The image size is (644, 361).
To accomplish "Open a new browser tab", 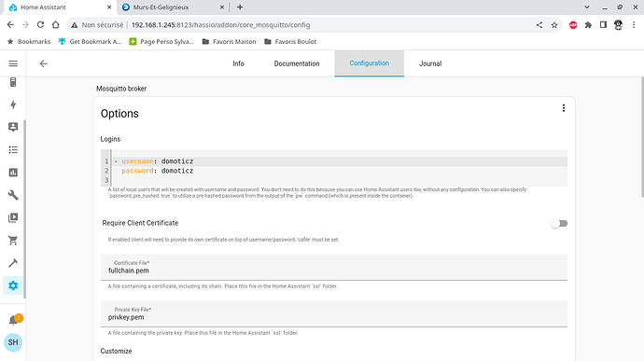I will (x=240, y=7).
